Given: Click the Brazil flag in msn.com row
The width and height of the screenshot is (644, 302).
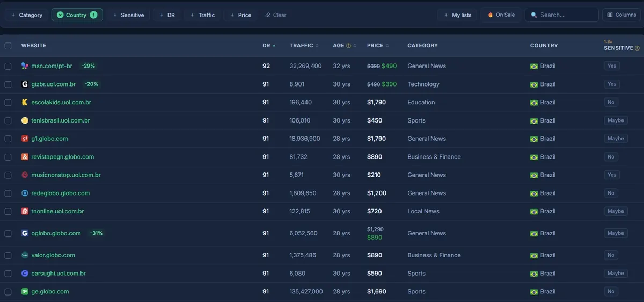Looking at the screenshot, I should coord(533,66).
